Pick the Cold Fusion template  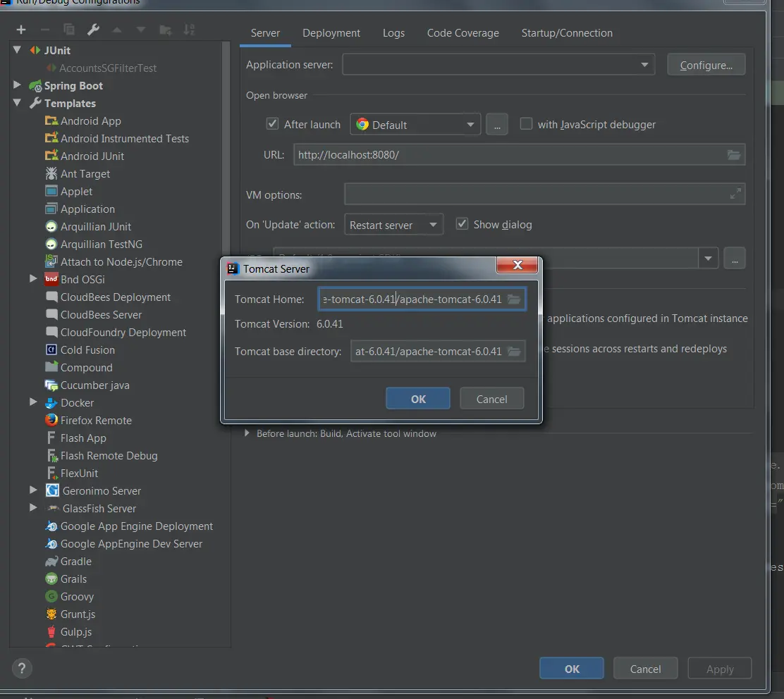click(80, 350)
